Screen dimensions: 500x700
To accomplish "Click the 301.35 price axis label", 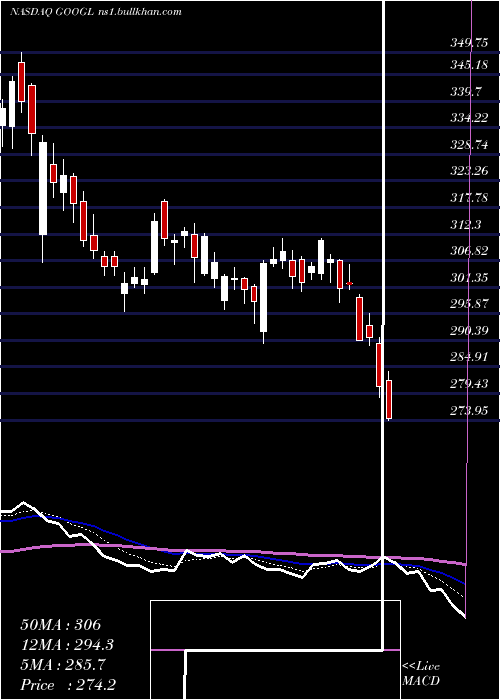I will (x=468, y=278).
